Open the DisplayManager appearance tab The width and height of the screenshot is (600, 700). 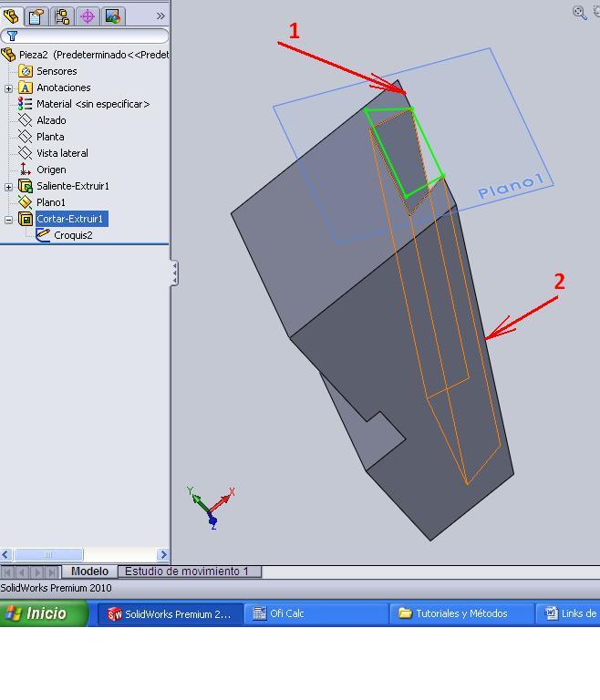112,15
